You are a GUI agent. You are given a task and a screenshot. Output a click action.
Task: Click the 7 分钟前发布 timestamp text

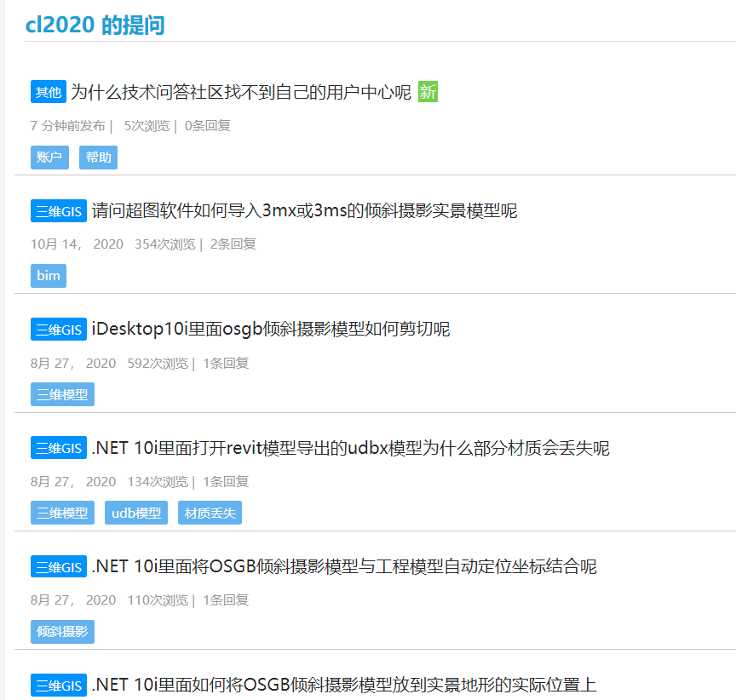click(67, 126)
